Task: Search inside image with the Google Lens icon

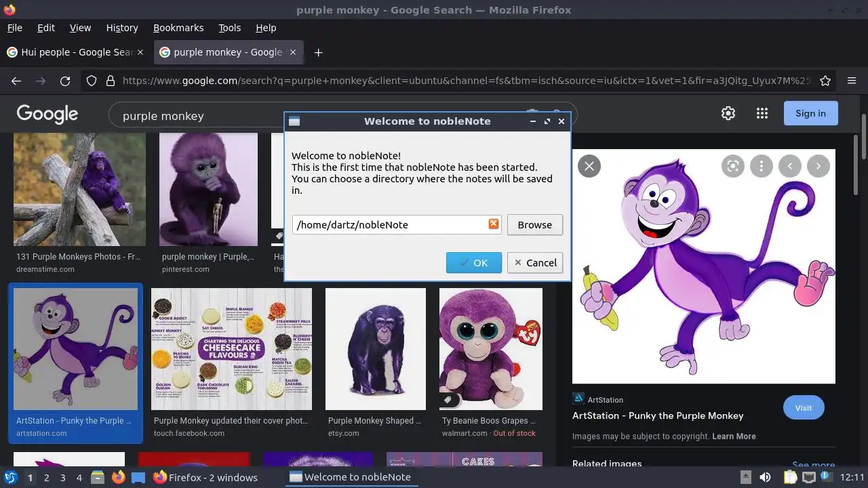Action: click(733, 166)
